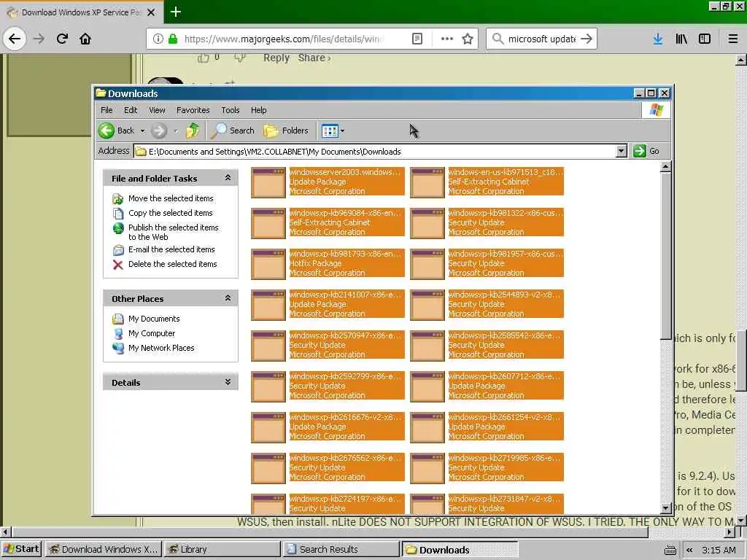The image size is (747, 560).
Task: Open the Firefox hamburger menu
Action: click(x=733, y=39)
